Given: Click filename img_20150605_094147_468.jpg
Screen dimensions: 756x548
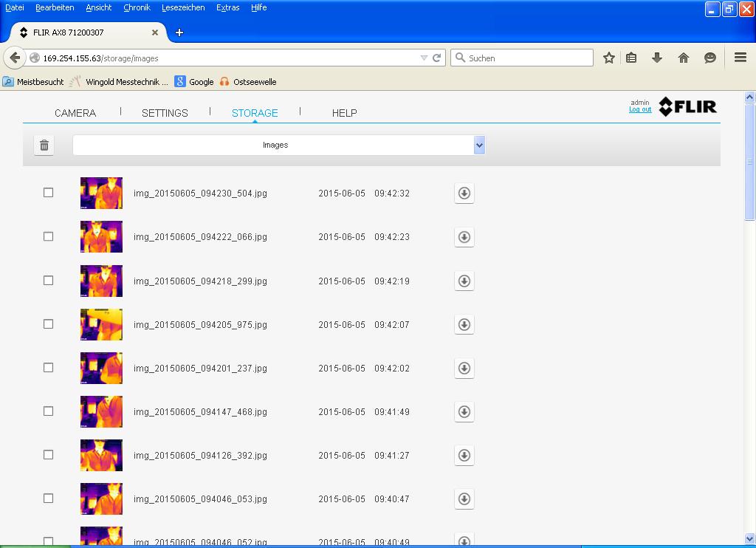Looking at the screenshot, I should click(200, 412).
